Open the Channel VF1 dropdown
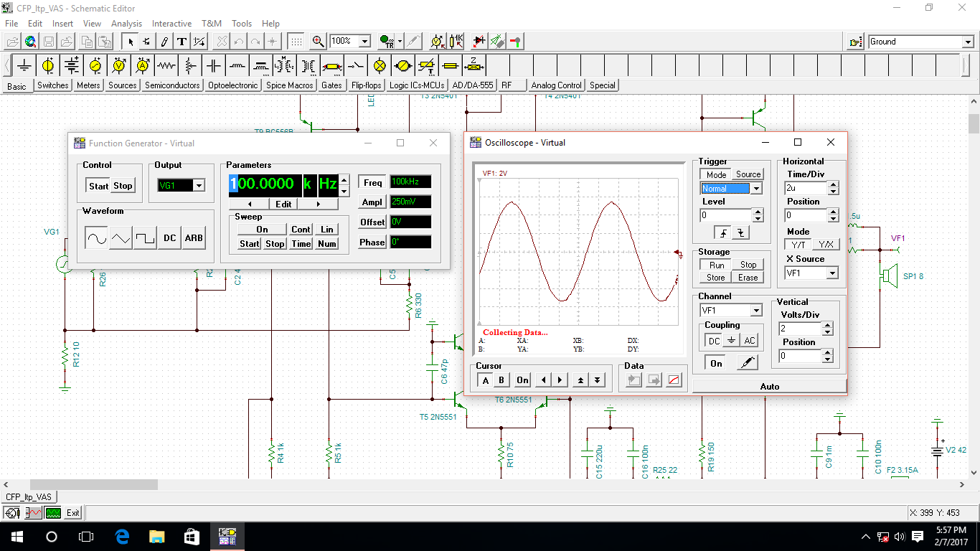980x551 pixels. tap(756, 311)
